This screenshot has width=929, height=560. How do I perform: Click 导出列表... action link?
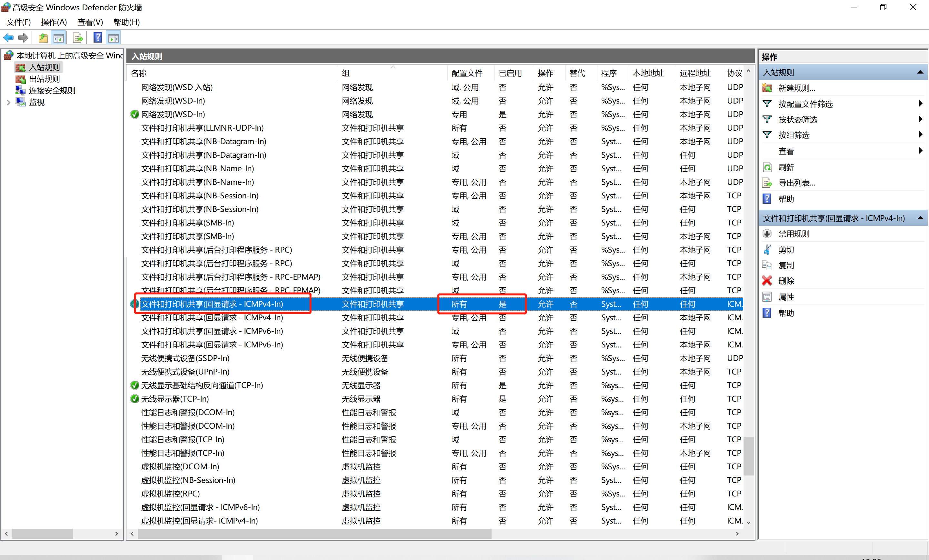(x=797, y=183)
